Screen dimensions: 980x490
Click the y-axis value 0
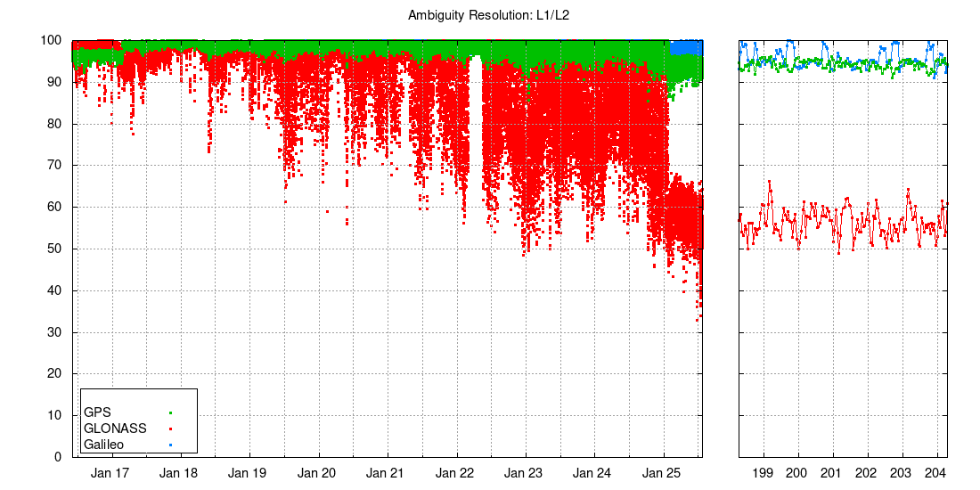59,457
